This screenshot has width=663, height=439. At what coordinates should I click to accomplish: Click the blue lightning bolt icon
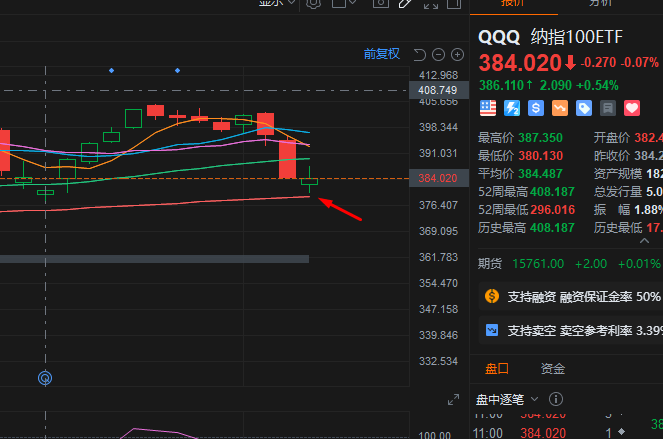(x=512, y=107)
